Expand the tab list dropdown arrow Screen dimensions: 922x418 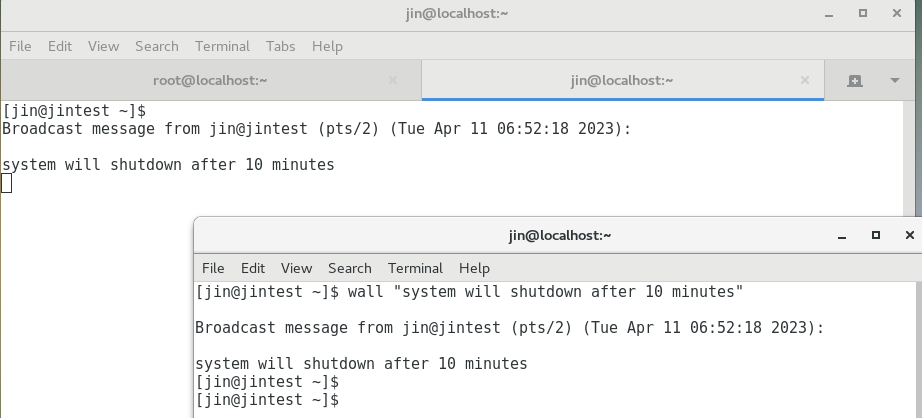tap(895, 81)
